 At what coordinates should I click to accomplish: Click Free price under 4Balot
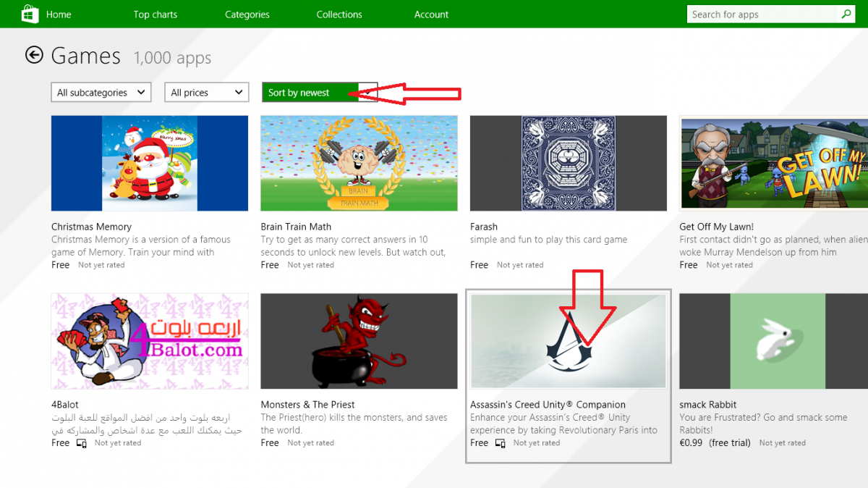point(60,443)
